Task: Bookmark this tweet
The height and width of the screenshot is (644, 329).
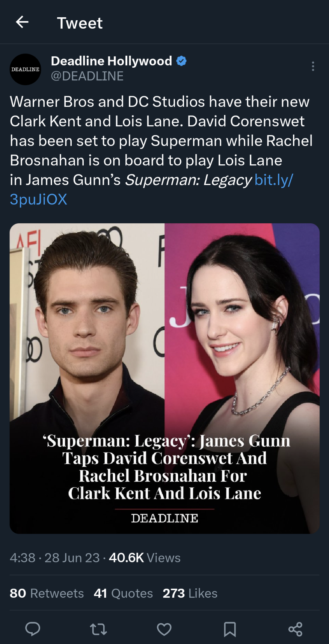Action: (x=230, y=629)
